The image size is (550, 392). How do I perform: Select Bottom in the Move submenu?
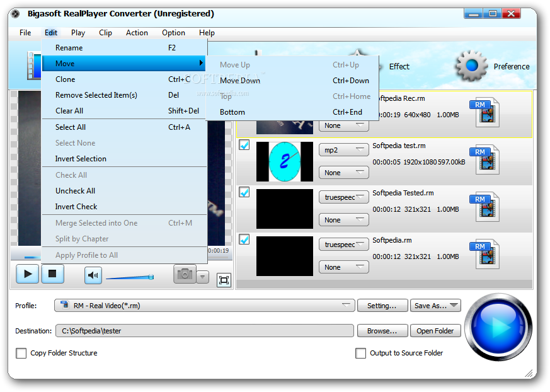(292, 112)
